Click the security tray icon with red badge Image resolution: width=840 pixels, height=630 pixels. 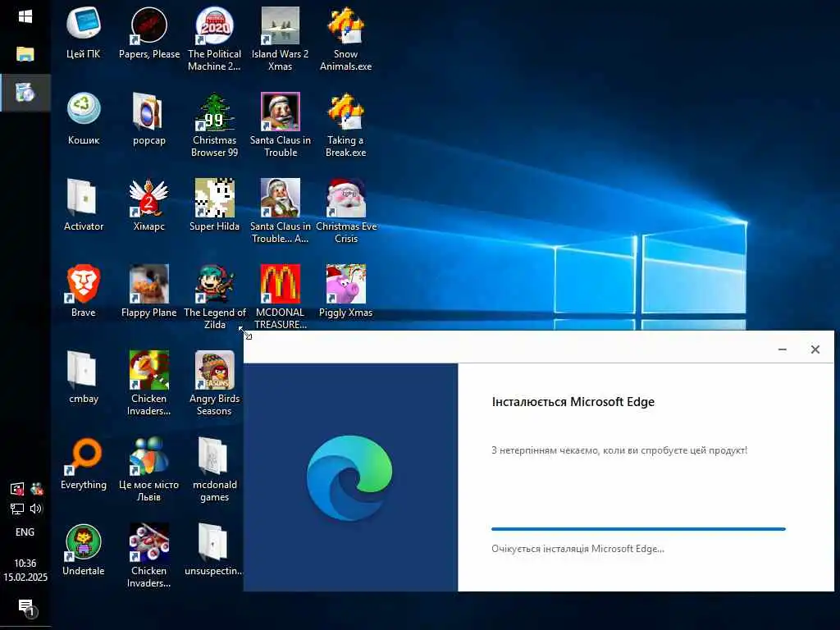(17, 489)
